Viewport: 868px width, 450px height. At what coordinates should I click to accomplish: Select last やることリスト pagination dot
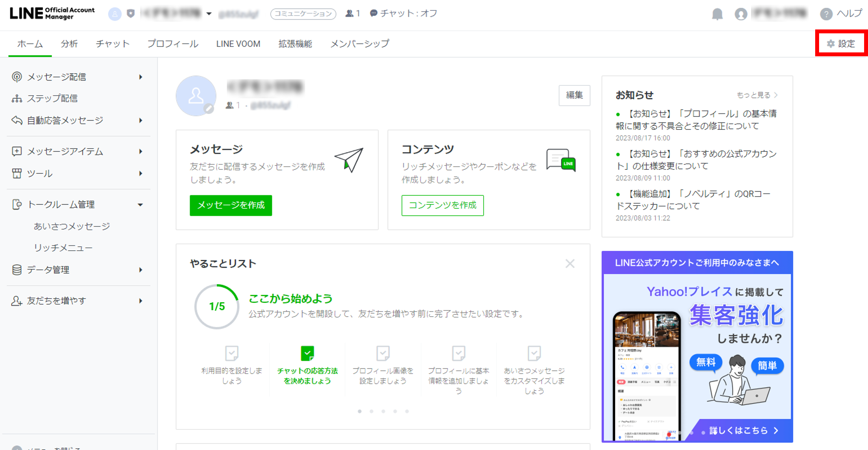click(x=407, y=411)
